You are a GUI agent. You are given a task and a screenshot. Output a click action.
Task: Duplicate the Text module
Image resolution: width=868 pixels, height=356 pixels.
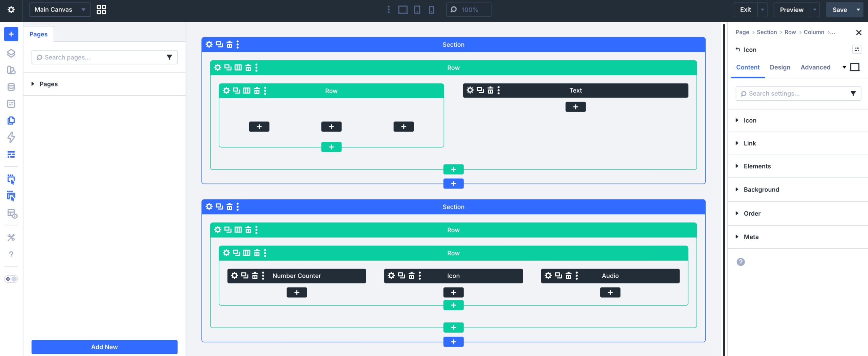(x=480, y=90)
